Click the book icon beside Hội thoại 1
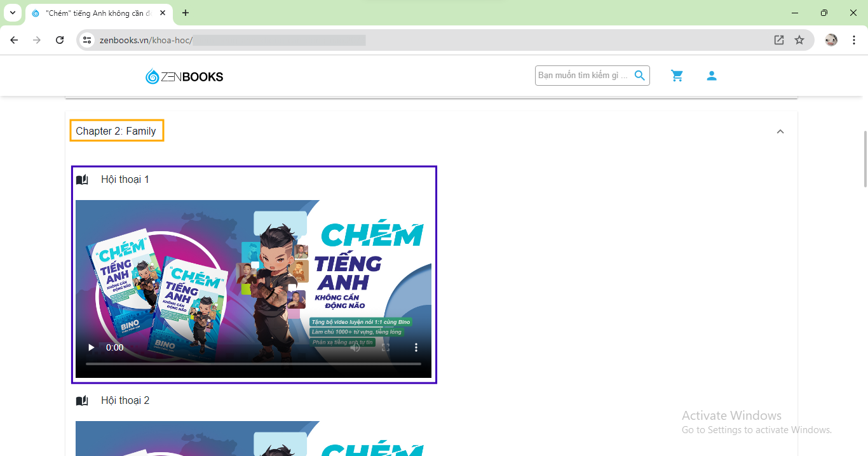 coord(82,180)
